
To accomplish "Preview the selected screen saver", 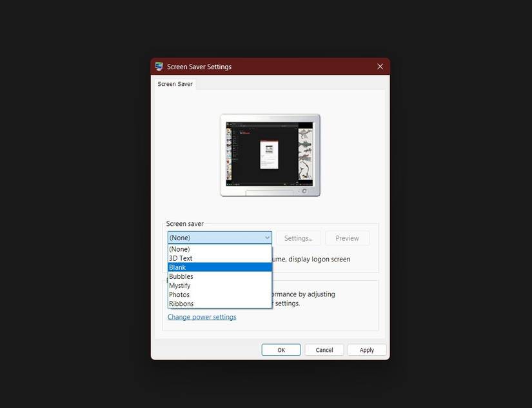I will click(x=347, y=237).
